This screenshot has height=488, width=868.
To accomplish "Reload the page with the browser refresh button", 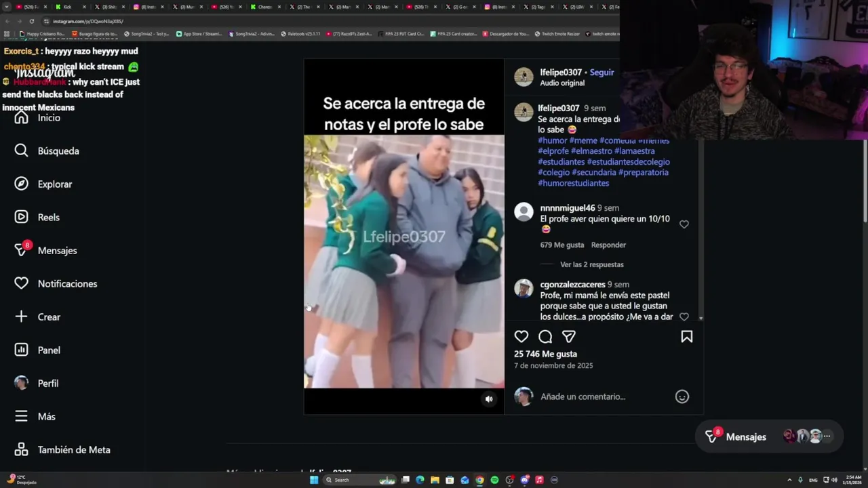I will (32, 21).
